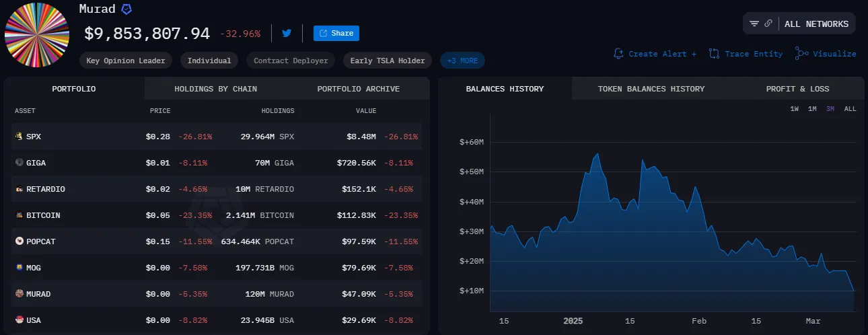Open Murad's Twitter bird icon
This screenshot has height=335, width=868.
pos(287,33)
